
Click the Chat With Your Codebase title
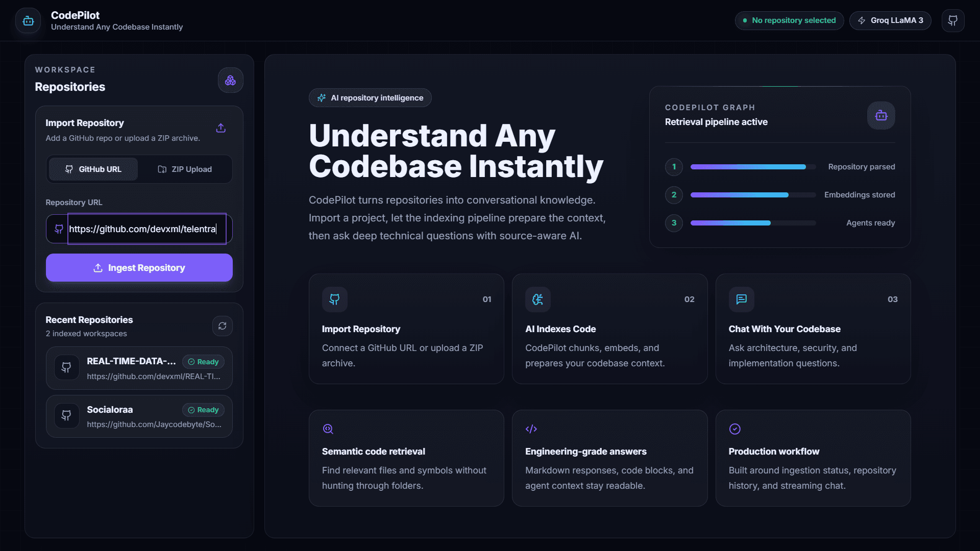pyautogui.click(x=785, y=329)
